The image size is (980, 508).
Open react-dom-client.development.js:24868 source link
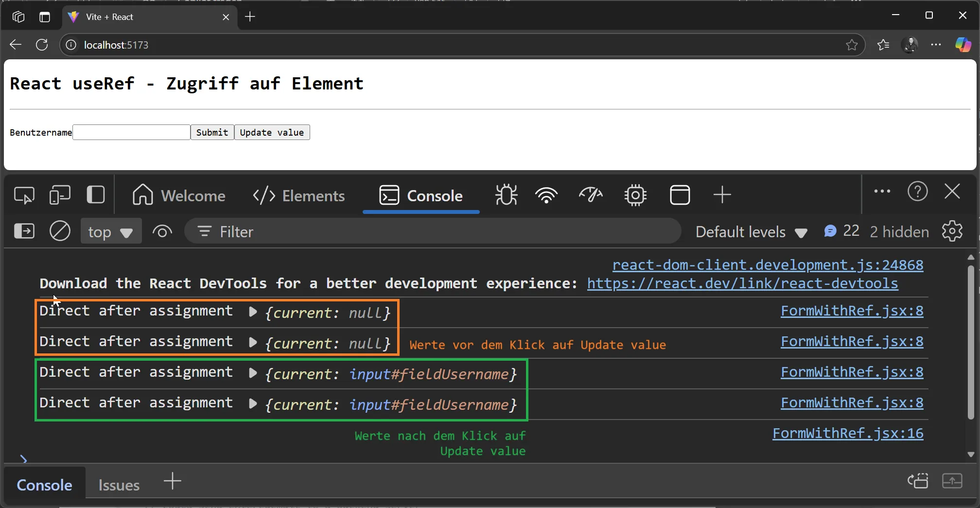pyautogui.click(x=768, y=265)
